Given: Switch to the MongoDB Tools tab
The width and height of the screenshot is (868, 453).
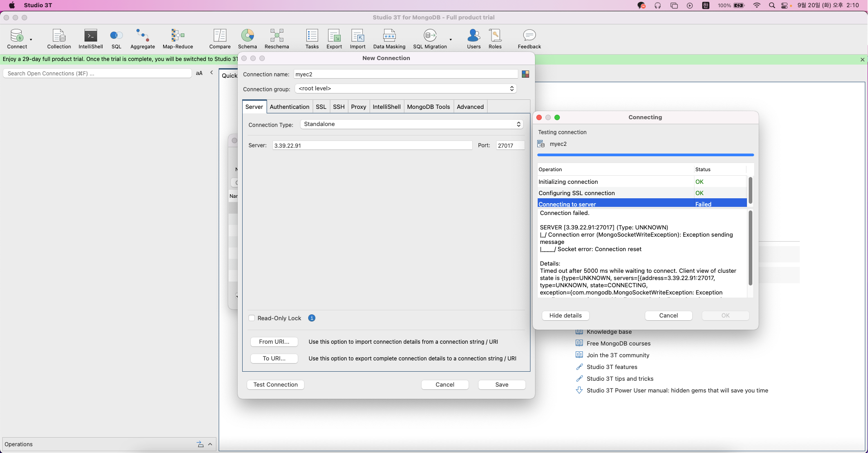Looking at the screenshot, I should coord(428,107).
